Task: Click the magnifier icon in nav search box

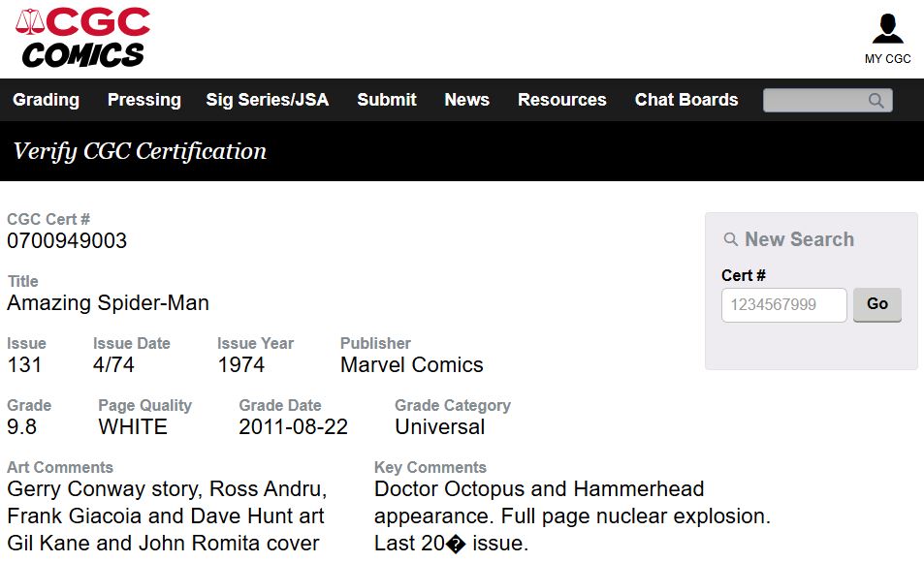Action: coord(876,101)
